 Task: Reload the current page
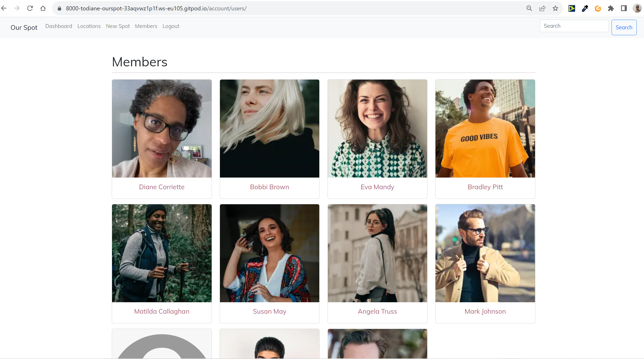[30, 8]
